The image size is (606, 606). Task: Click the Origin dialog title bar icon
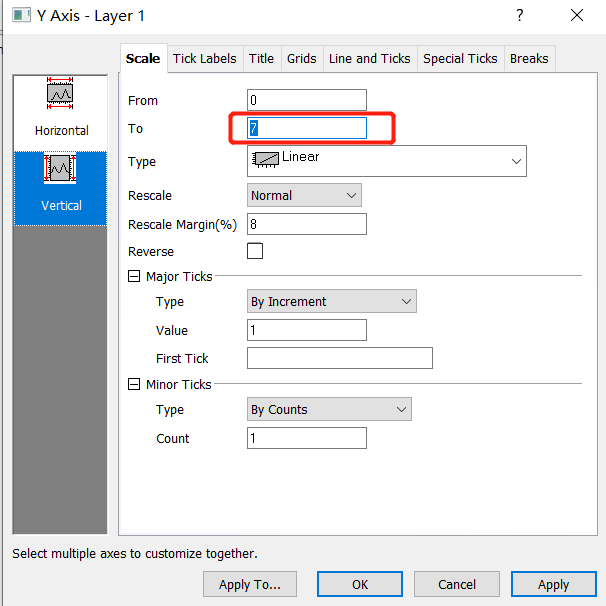click(21, 15)
